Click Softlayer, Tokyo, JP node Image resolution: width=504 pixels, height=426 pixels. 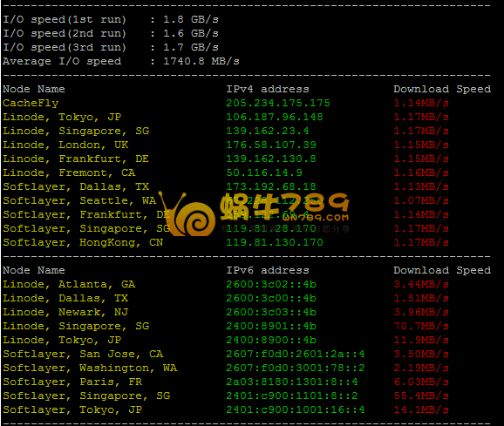(x=72, y=410)
